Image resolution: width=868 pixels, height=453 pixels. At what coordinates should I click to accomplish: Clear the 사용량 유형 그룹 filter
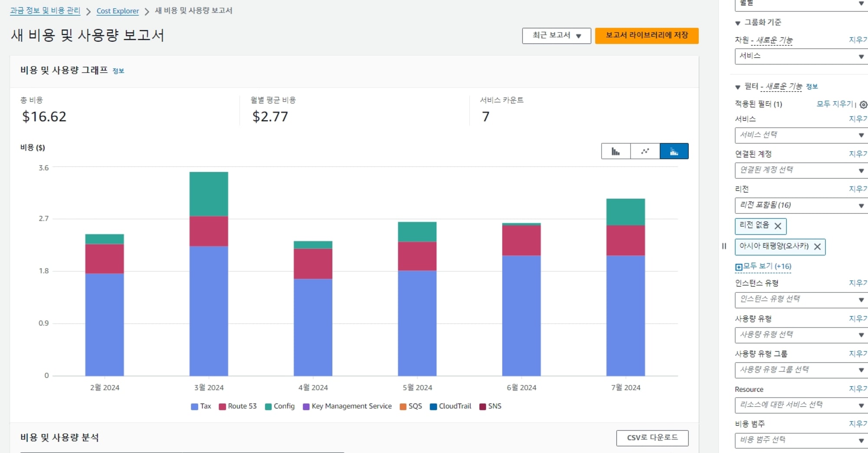(x=858, y=354)
